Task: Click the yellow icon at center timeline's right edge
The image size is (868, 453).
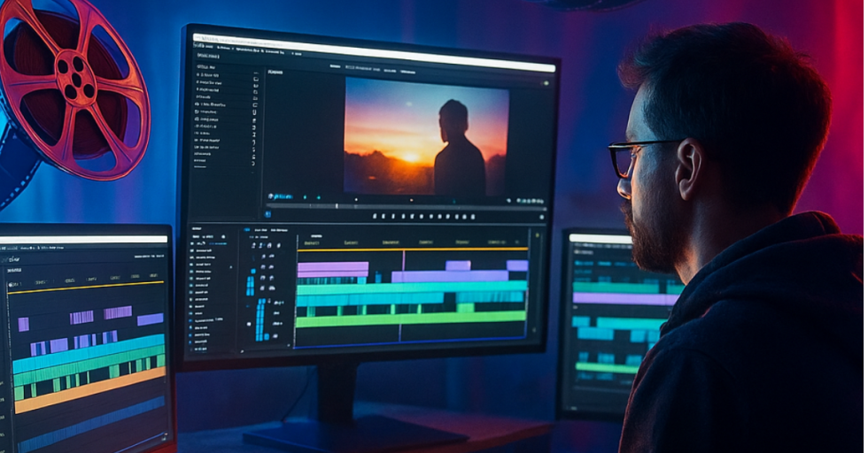Action: click(537, 235)
